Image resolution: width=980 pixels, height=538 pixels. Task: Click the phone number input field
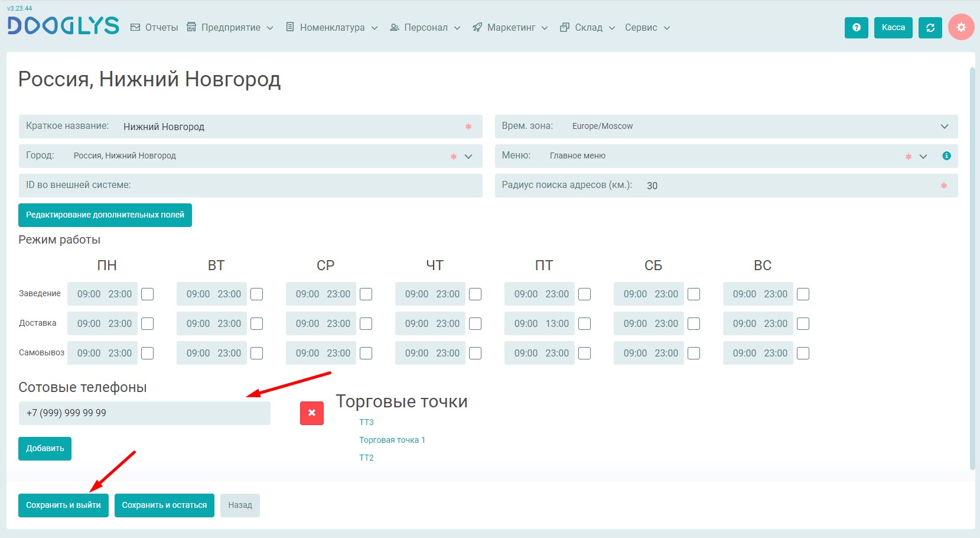(145, 413)
